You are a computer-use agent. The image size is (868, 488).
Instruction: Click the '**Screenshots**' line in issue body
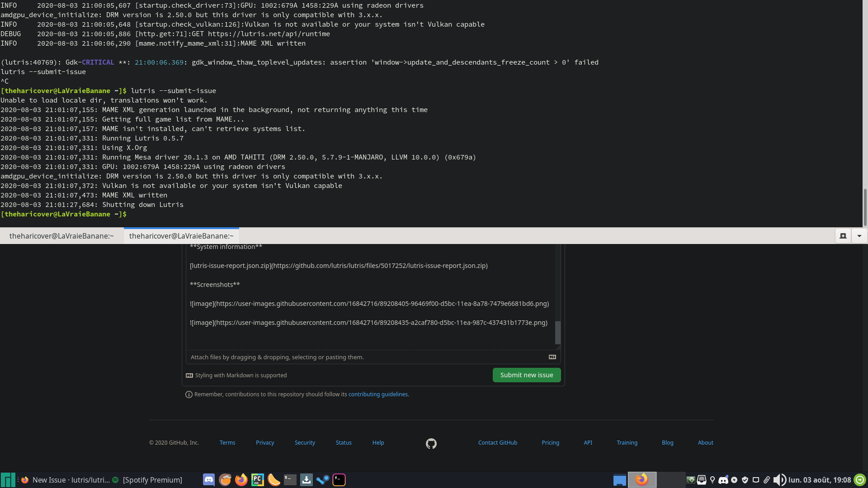click(x=215, y=285)
